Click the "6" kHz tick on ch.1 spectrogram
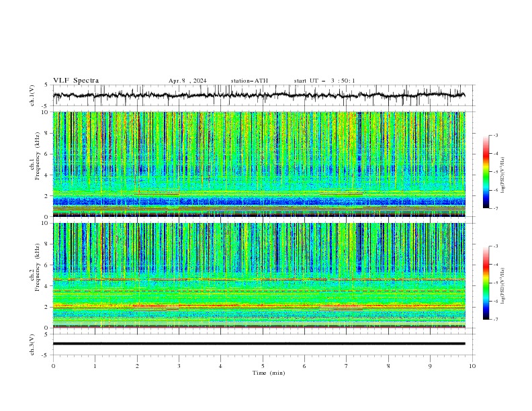532x411 pixels. coord(48,154)
